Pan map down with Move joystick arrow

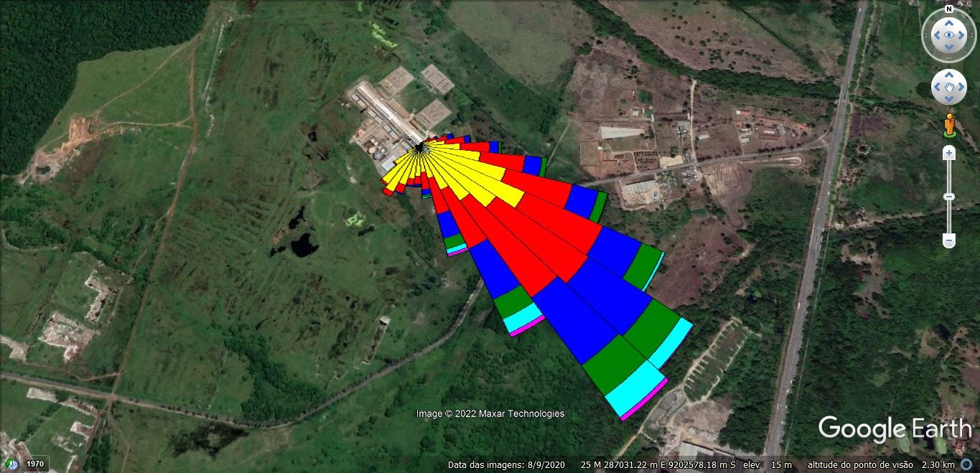[949, 100]
